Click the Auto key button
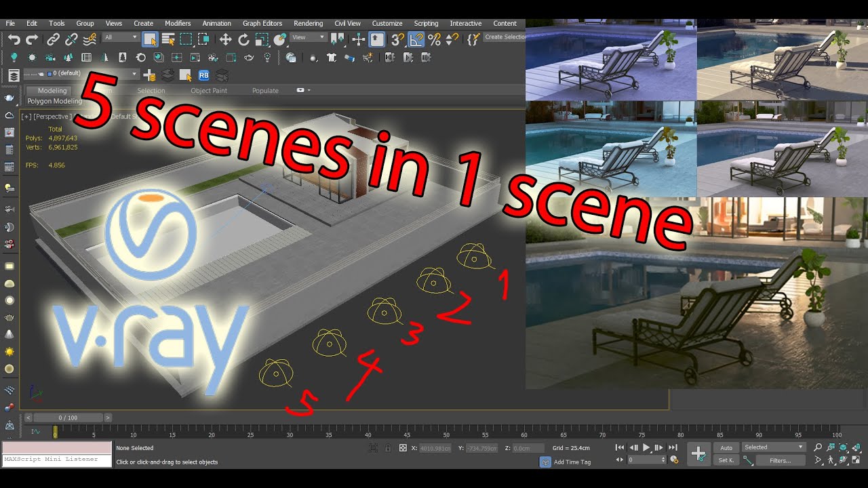868x488 pixels. point(726,447)
